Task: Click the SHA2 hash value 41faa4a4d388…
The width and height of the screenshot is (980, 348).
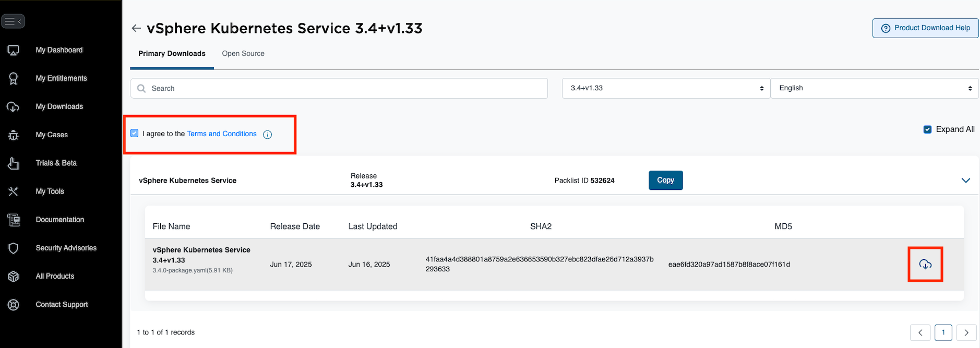Action: [540, 264]
